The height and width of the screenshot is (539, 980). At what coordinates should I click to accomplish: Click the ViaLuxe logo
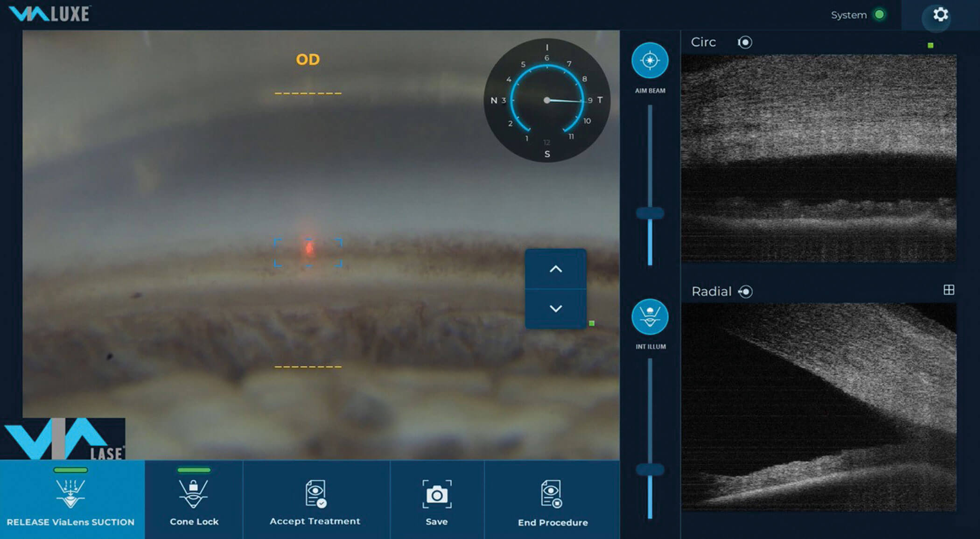[x=50, y=14]
